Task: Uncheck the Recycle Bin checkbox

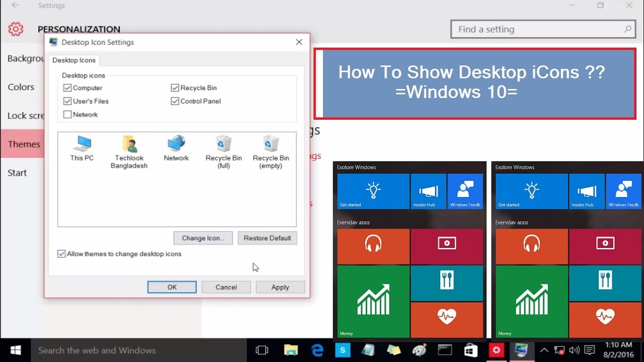Action: (x=175, y=87)
